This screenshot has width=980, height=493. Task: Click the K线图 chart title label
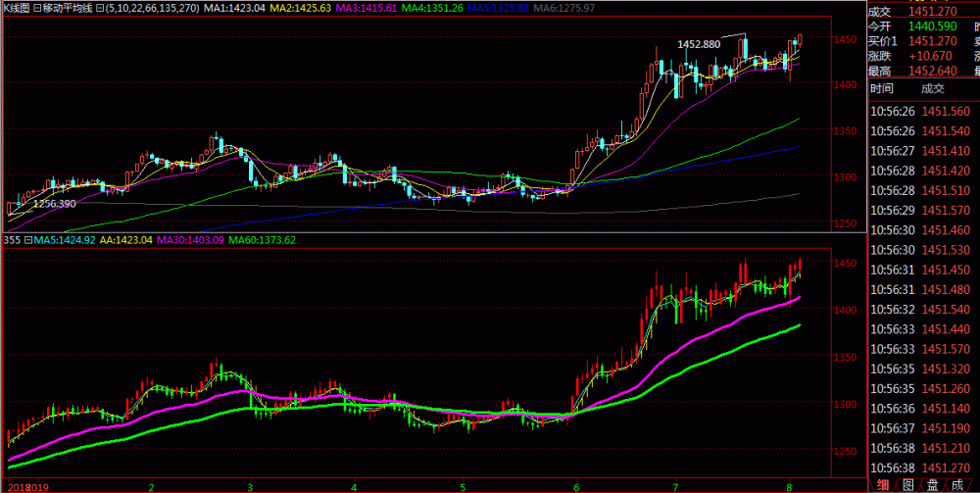click(x=17, y=9)
